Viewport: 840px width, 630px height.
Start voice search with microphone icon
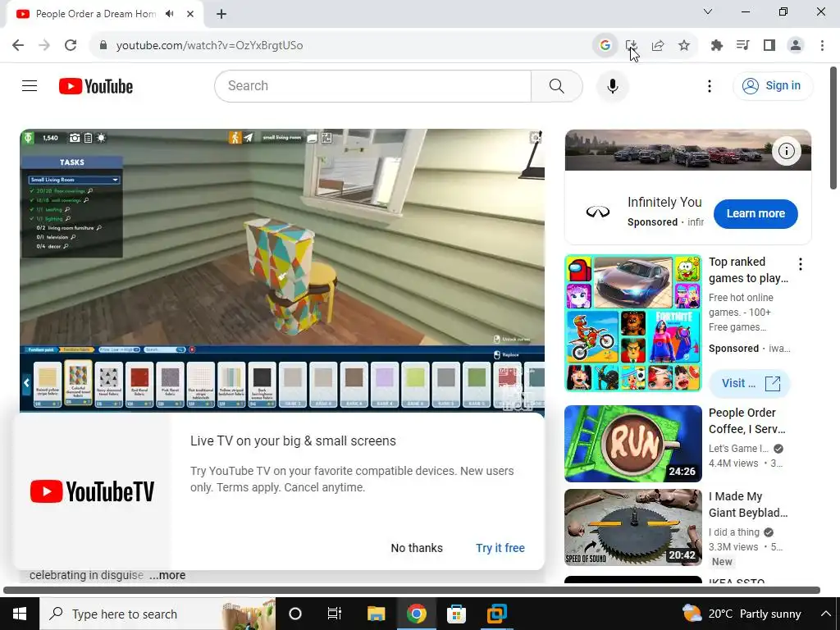(612, 85)
